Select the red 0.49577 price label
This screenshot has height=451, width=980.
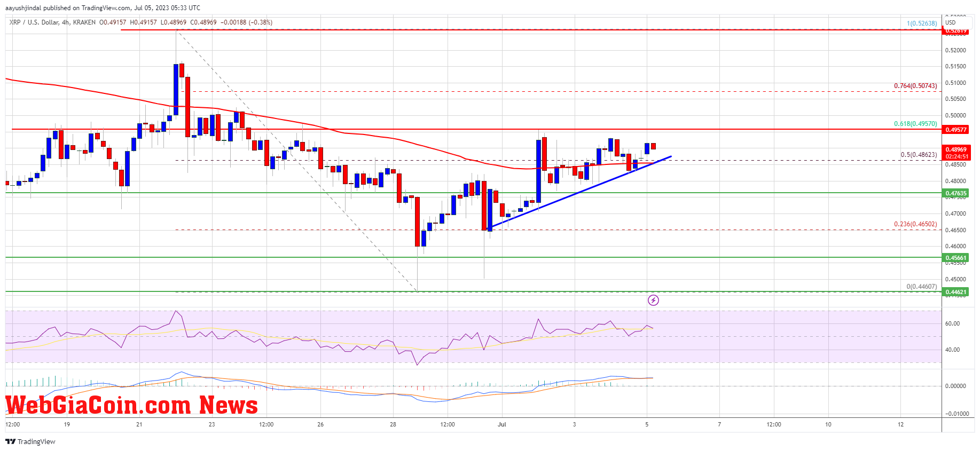956,130
